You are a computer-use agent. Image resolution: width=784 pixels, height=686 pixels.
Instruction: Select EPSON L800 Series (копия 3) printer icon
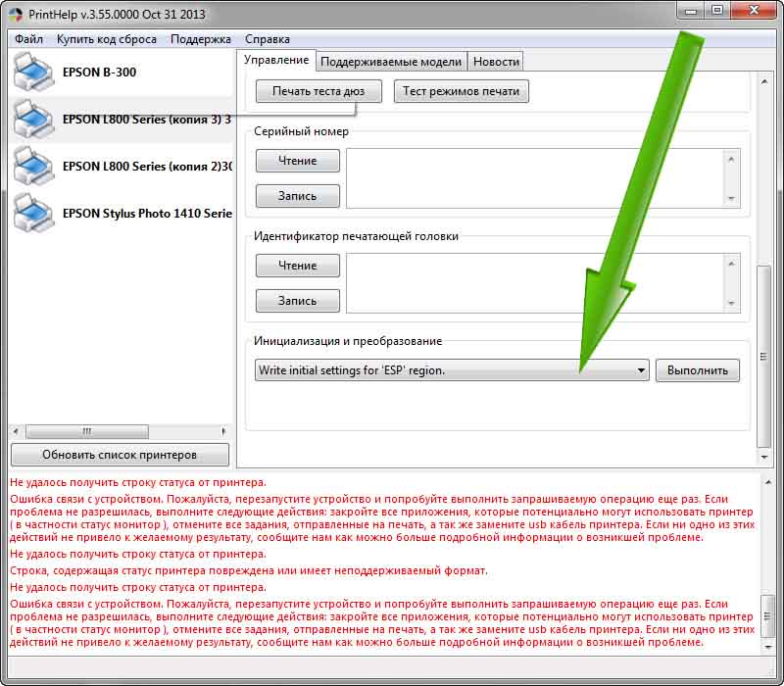tap(33, 119)
